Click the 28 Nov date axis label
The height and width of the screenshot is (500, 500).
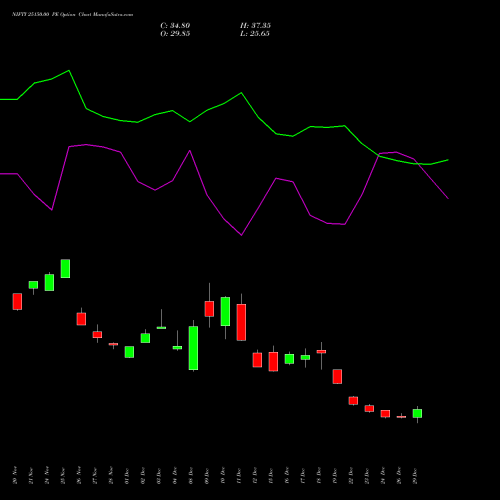pyautogui.click(x=111, y=475)
